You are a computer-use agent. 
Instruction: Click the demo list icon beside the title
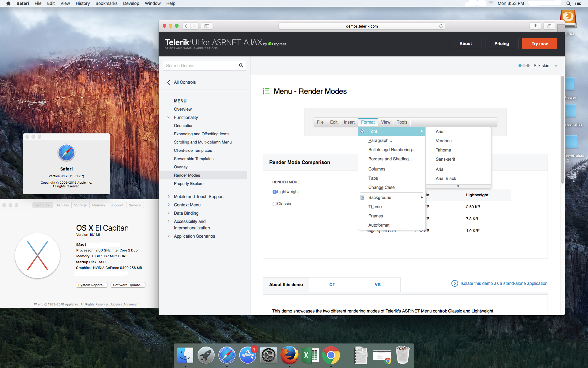point(266,91)
